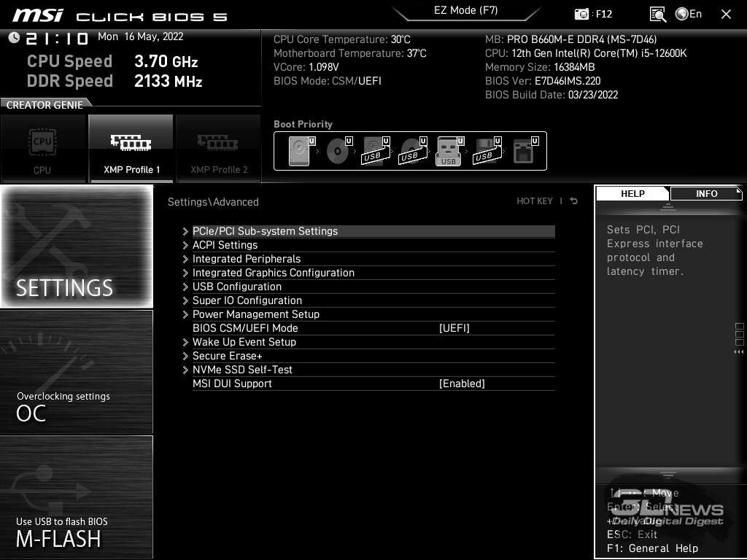Click the CREATOR GENIE label tab
This screenshot has width=747, height=560.
click(x=44, y=105)
